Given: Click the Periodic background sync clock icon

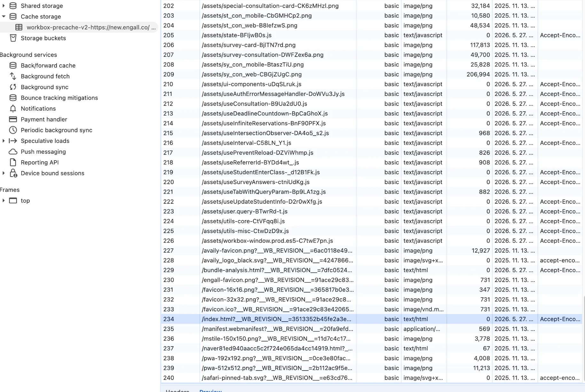Looking at the screenshot, I should (13, 130).
